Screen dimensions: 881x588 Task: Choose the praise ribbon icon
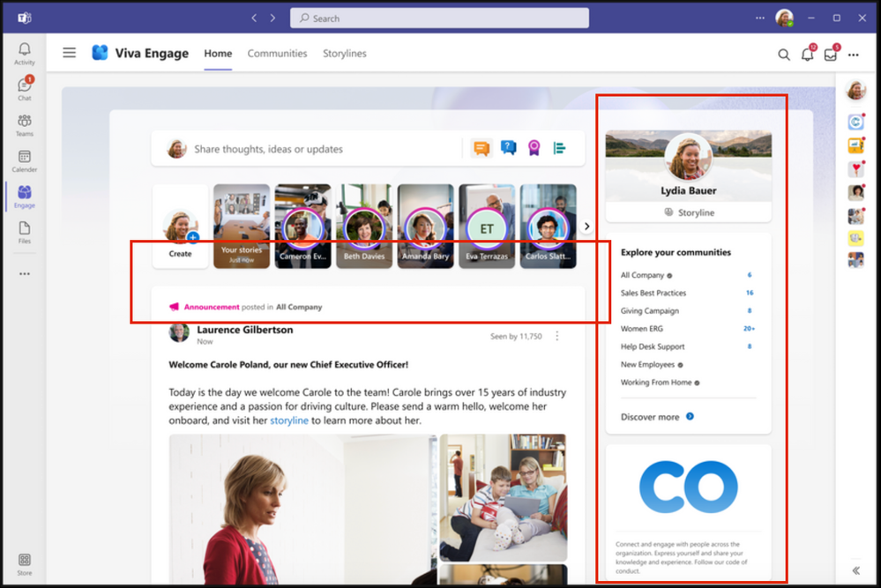click(x=534, y=148)
